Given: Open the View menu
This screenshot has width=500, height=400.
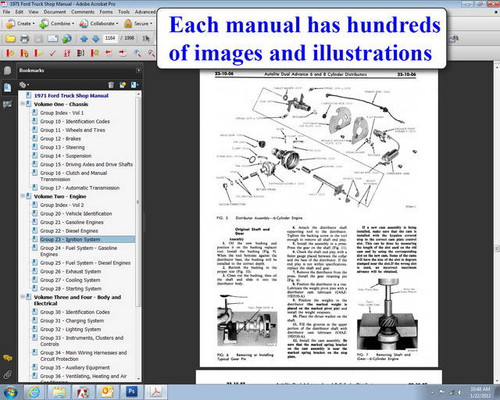Looking at the screenshot, I should click(33, 12).
